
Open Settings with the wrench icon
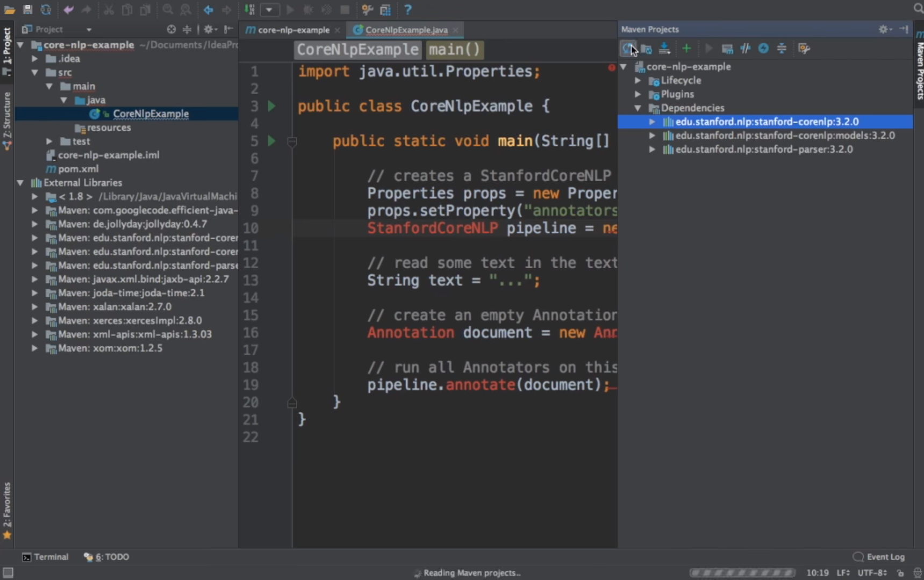pos(367,10)
